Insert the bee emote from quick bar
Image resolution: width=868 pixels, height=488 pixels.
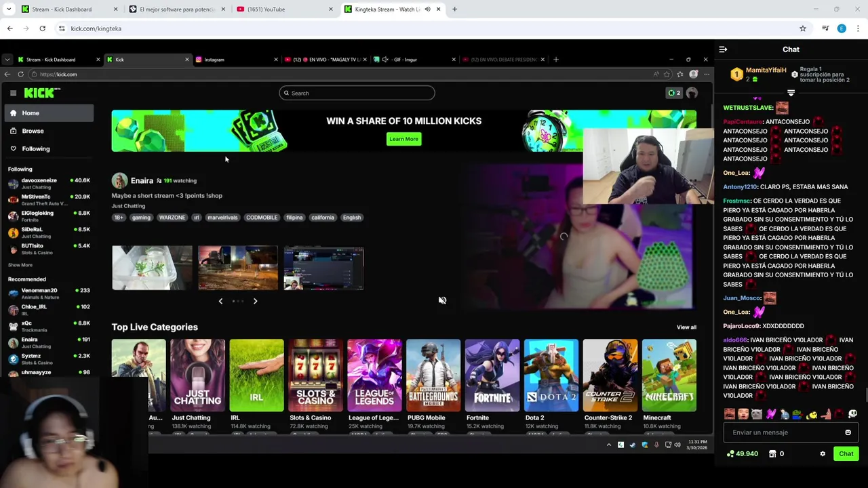(x=812, y=414)
